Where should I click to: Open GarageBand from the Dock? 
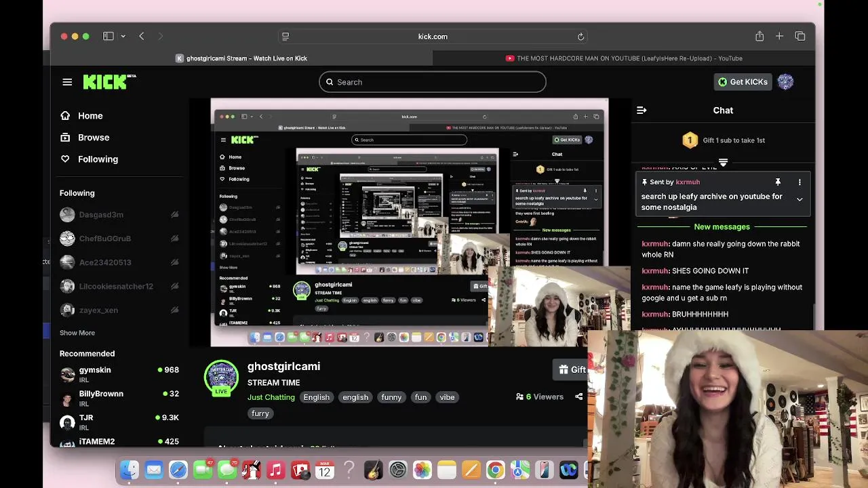coord(373,470)
